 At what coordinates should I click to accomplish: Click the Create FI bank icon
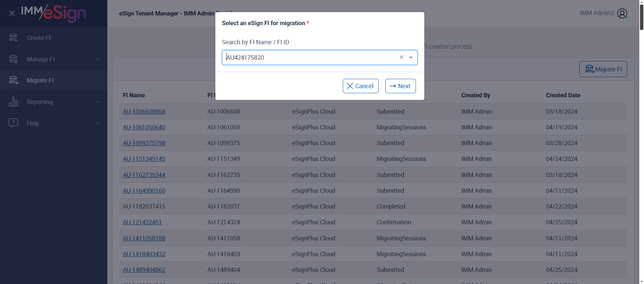13,38
